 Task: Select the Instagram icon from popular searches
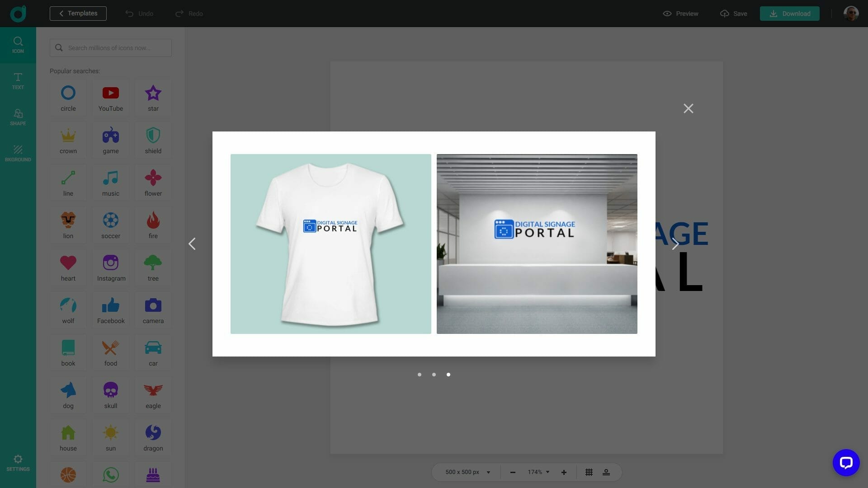click(110, 267)
